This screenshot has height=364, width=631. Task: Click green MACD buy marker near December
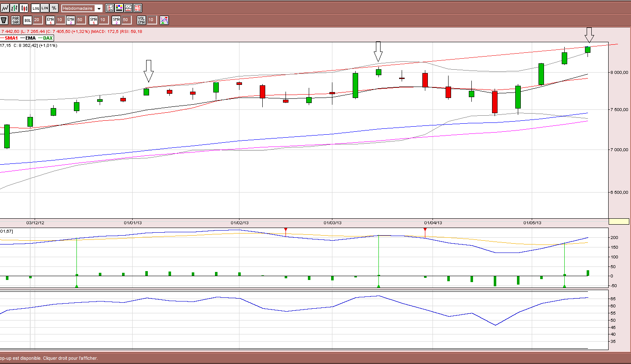(x=76, y=286)
